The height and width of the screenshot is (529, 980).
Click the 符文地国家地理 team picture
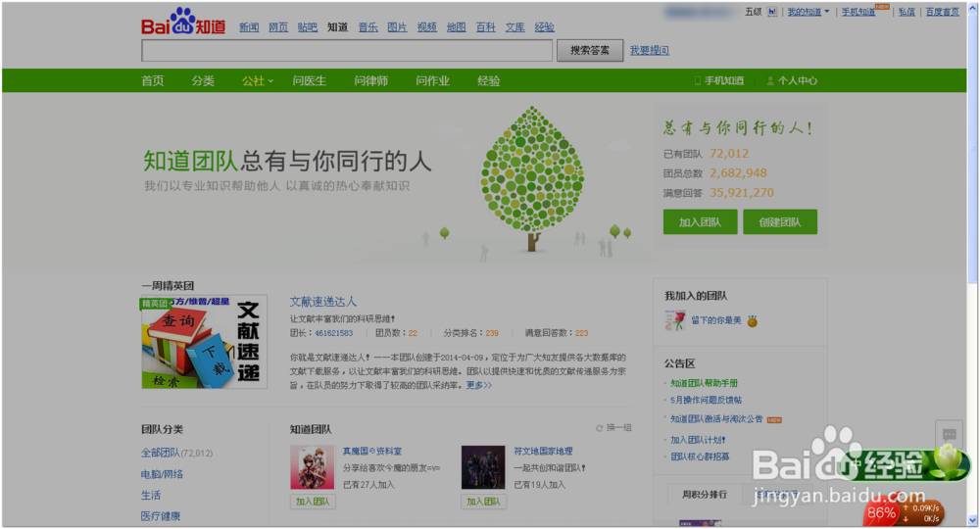click(483, 467)
